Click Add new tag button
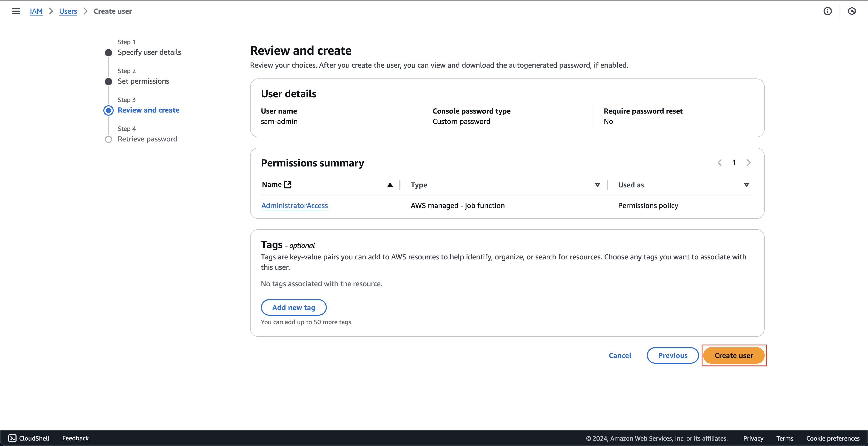 293,307
